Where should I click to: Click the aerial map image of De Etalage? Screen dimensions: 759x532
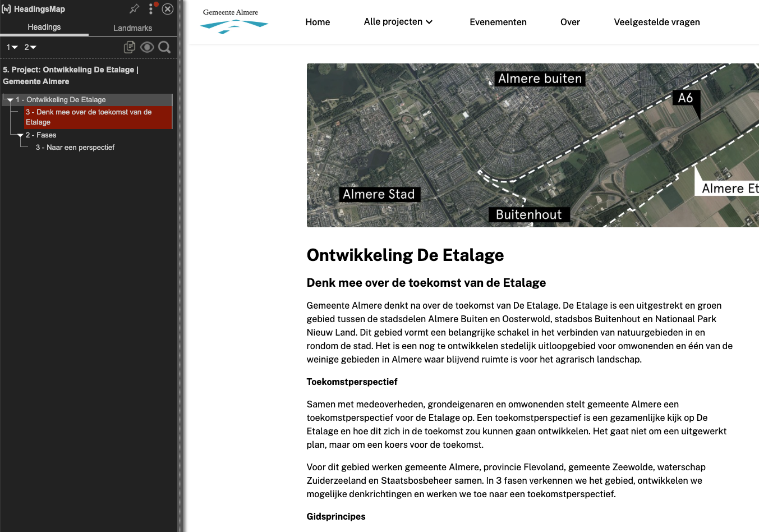point(533,145)
